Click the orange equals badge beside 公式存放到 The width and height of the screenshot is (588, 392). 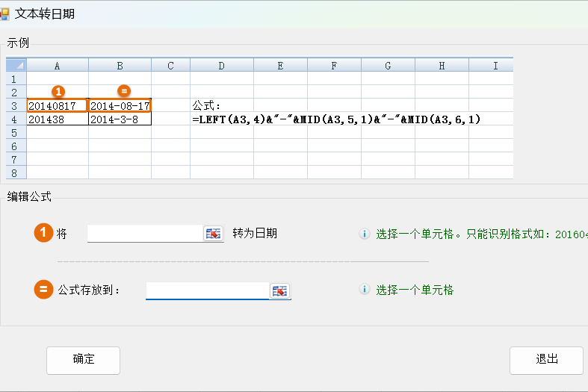coord(43,290)
